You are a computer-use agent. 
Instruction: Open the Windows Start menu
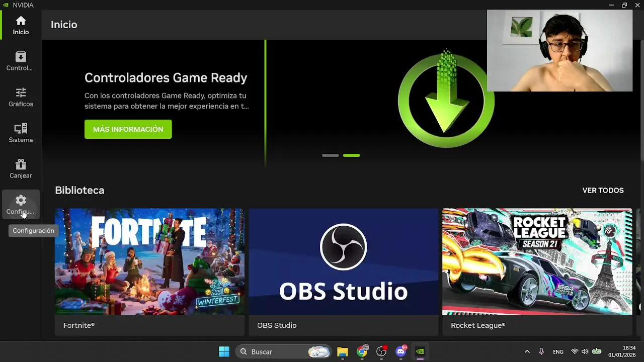click(224, 351)
